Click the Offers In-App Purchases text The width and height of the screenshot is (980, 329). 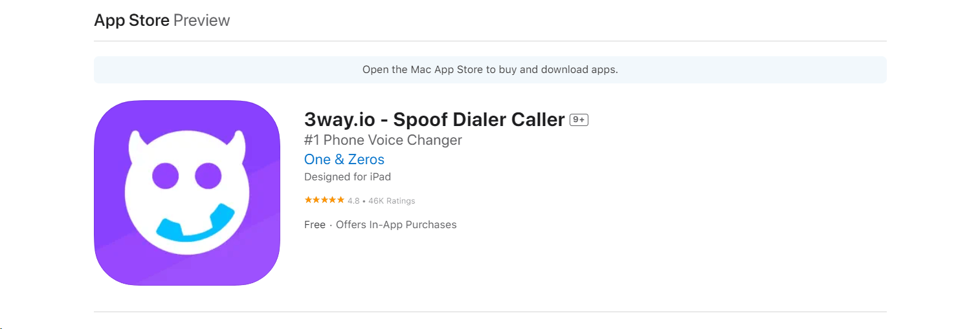[396, 224]
